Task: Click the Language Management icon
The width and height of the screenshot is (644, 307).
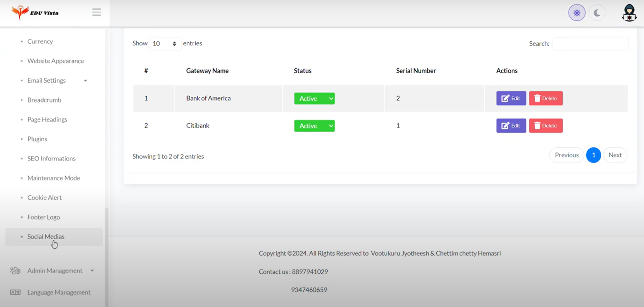Action: pos(15,292)
